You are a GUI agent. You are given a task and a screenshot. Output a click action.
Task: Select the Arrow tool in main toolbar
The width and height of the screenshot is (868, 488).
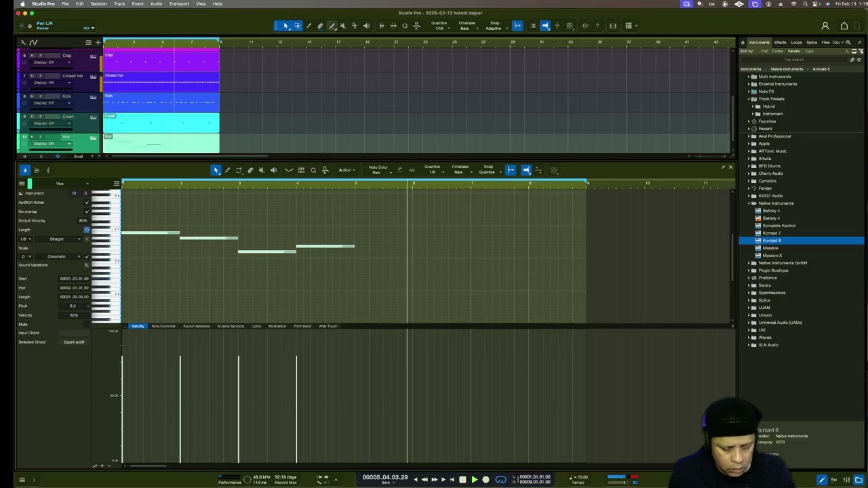[285, 26]
